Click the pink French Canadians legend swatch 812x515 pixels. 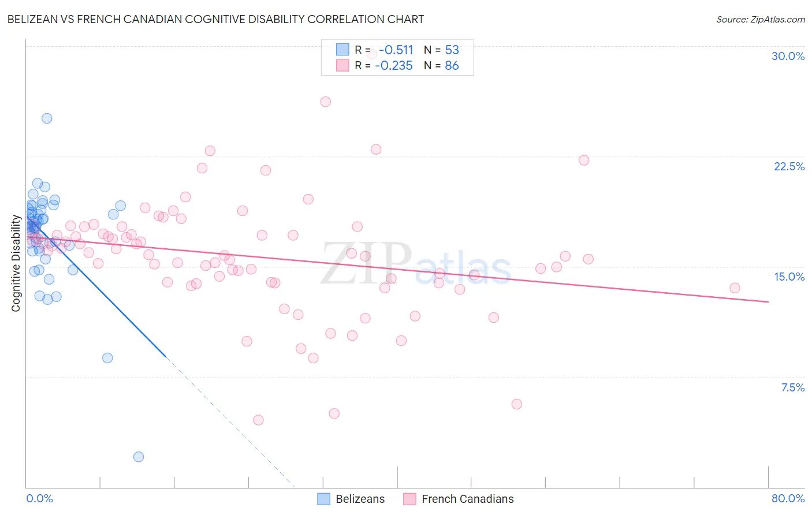pyautogui.click(x=409, y=499)
